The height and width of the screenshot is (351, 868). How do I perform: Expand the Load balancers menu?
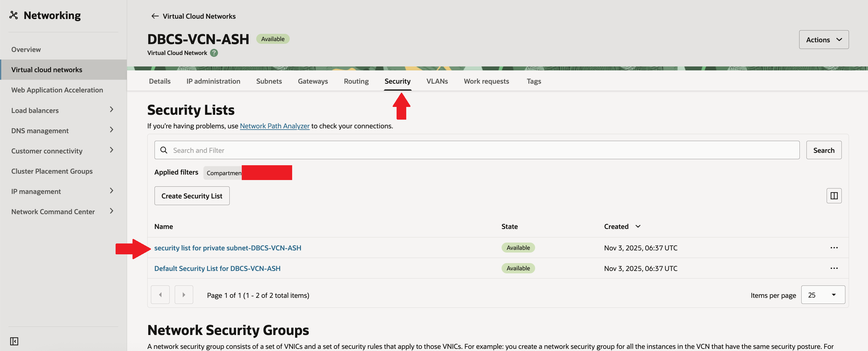[112, 110]
